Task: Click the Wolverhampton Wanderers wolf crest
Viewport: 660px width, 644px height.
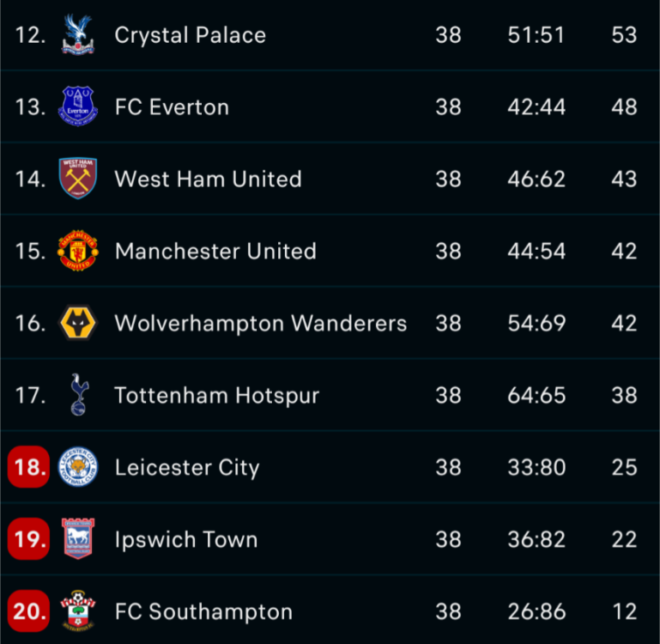Action: (x=77, y=323)
